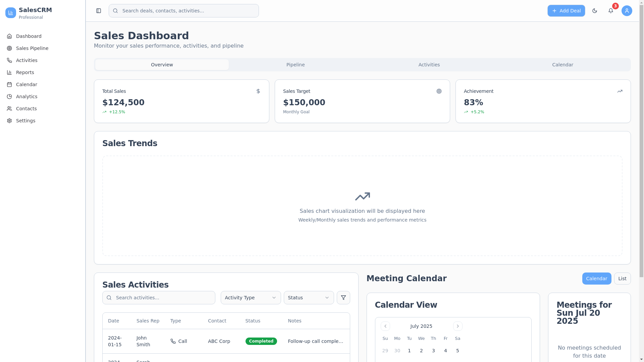Click the trend arrow icon on Achievement card
The height and width of the screenshot is (362, 644).
[x=620, y=91]
